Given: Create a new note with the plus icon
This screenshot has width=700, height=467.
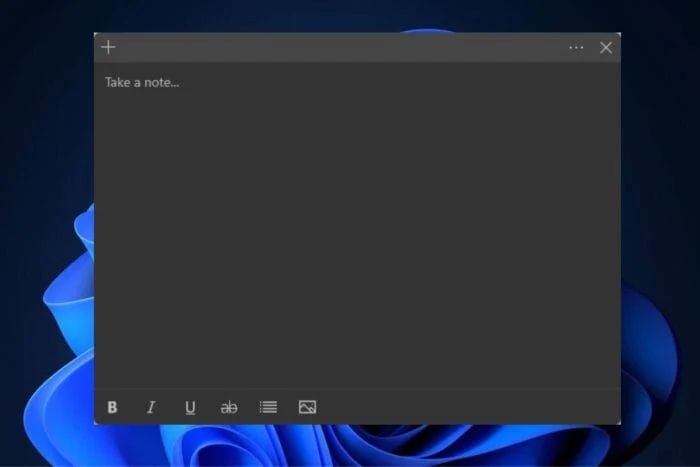Looking at the screenshot, I should point(108,47).
